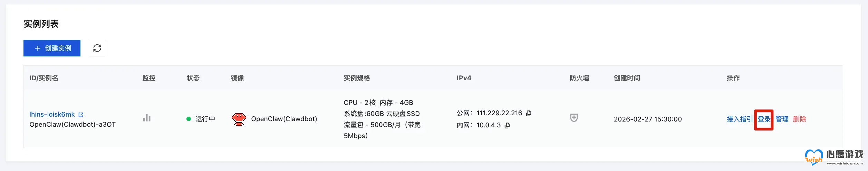The width and height of the screenshot is (868, 171).
Task: Click the wish heart logo watermark
Action: (814, 157)
